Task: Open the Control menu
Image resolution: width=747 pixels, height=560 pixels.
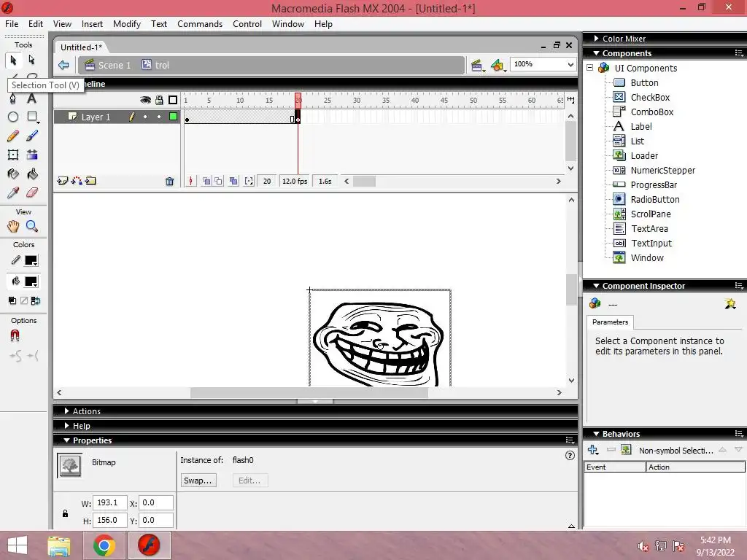Action: pyautogui.click(x=247, y=24)
